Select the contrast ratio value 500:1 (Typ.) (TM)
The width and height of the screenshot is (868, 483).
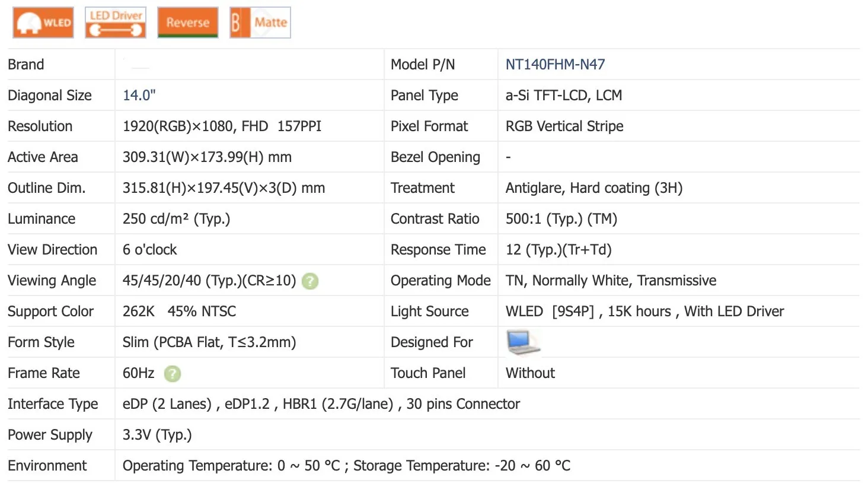coord(561,219)
